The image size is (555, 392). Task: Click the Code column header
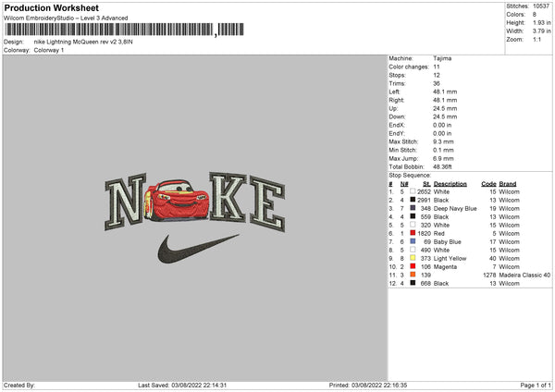click(x=488, y=184)
